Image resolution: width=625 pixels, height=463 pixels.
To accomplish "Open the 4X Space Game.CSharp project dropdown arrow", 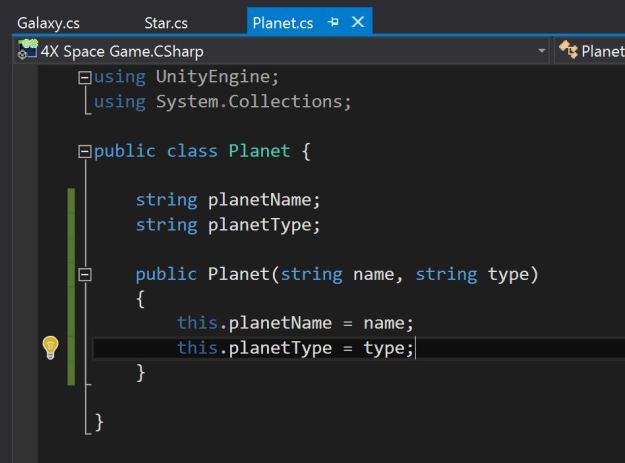I will (542, 50).
